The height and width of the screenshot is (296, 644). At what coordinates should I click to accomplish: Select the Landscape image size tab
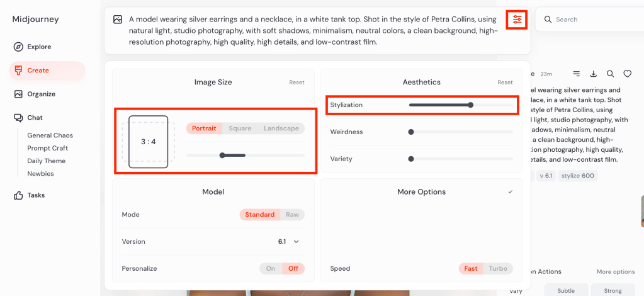click(281, 128)
